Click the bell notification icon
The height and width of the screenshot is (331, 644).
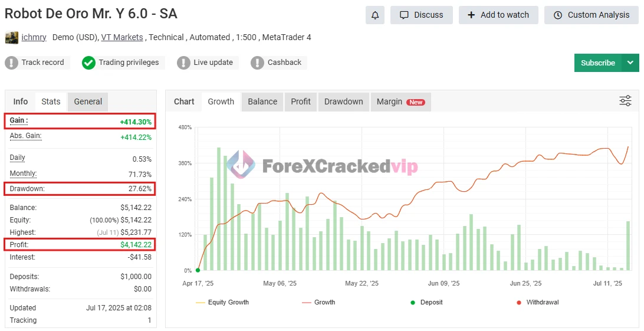(x=374, y=15)
